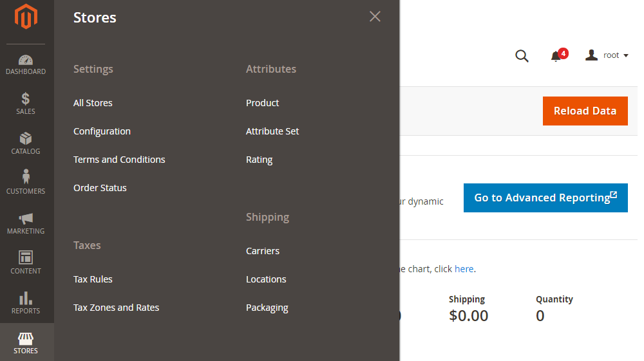Open Order Status settings

click(x=100, y=188)
